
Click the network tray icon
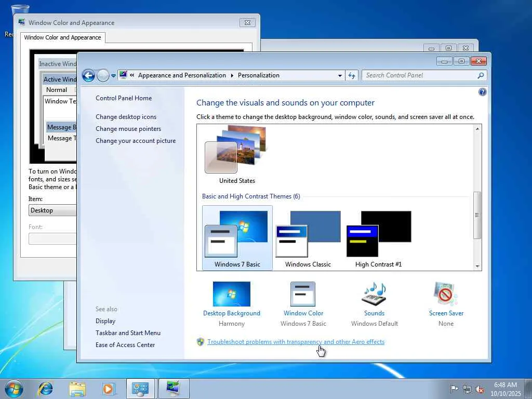pos(467,389)
